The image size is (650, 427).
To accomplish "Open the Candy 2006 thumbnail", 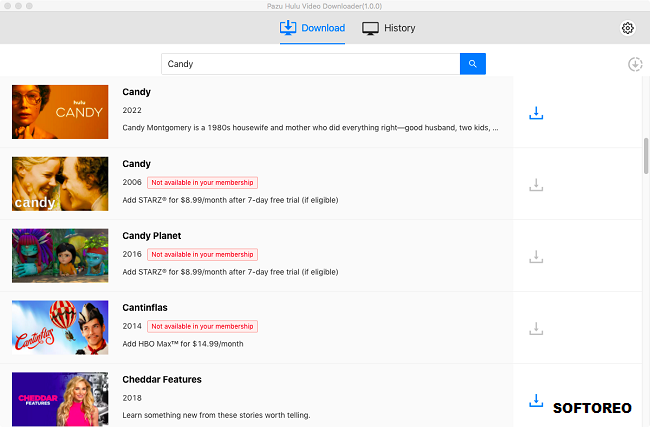I will pos(60,184).
